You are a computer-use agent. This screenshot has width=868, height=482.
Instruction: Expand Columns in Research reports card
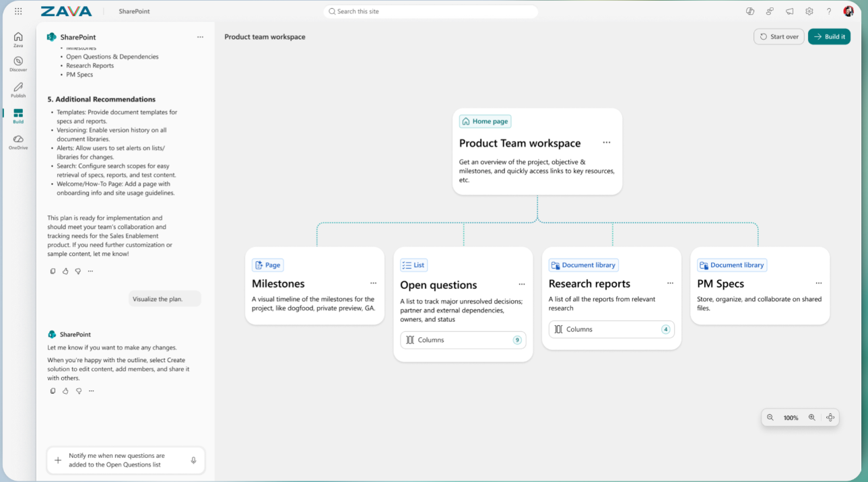[611, 329]
